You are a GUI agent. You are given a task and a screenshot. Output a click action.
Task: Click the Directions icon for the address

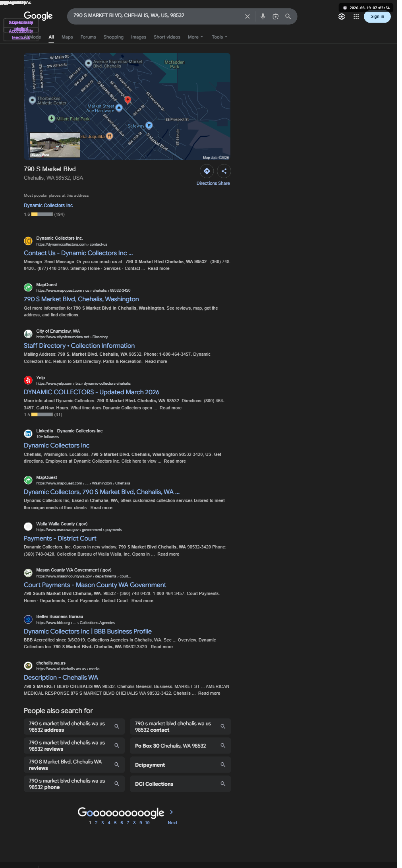(207, 171)
